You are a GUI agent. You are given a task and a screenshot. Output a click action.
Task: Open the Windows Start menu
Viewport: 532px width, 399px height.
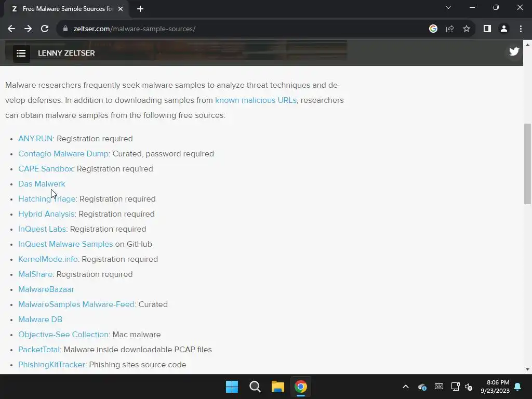tap(232, 387)
